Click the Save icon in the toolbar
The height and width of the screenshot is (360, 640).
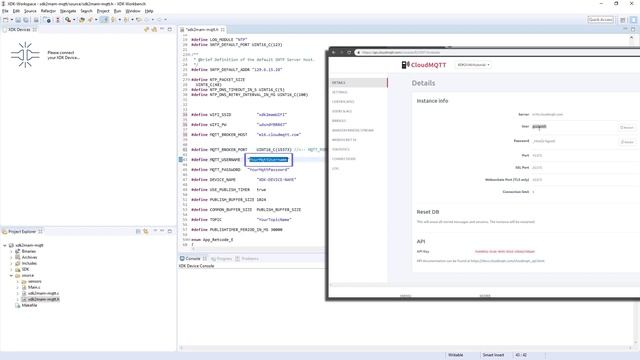point(18,20)
